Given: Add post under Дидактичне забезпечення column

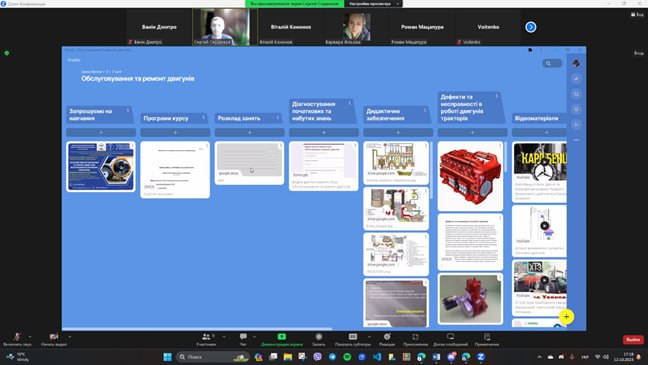Looking at the screenshot, I should [398, 133].
